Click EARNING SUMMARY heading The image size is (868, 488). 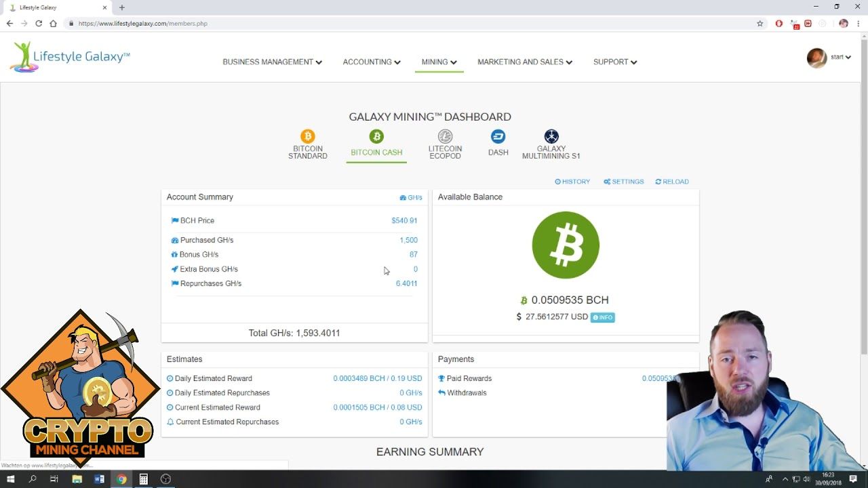(430, 452)
